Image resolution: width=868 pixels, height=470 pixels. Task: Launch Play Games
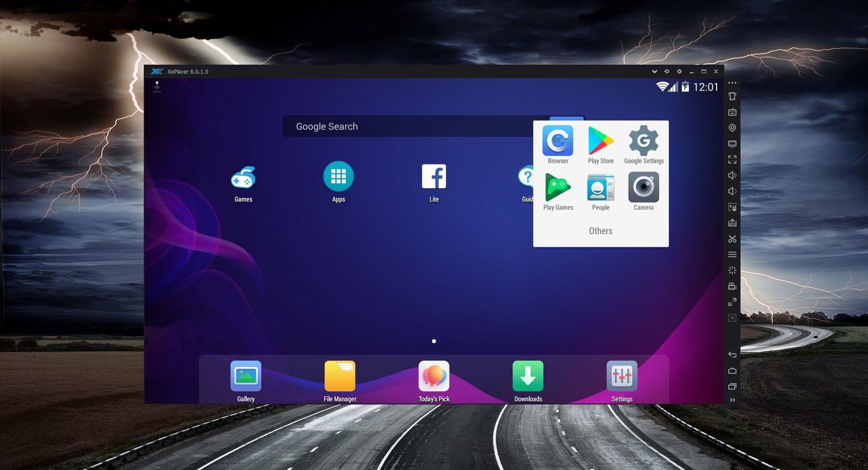pyautogui.click(x=558, y=187)
